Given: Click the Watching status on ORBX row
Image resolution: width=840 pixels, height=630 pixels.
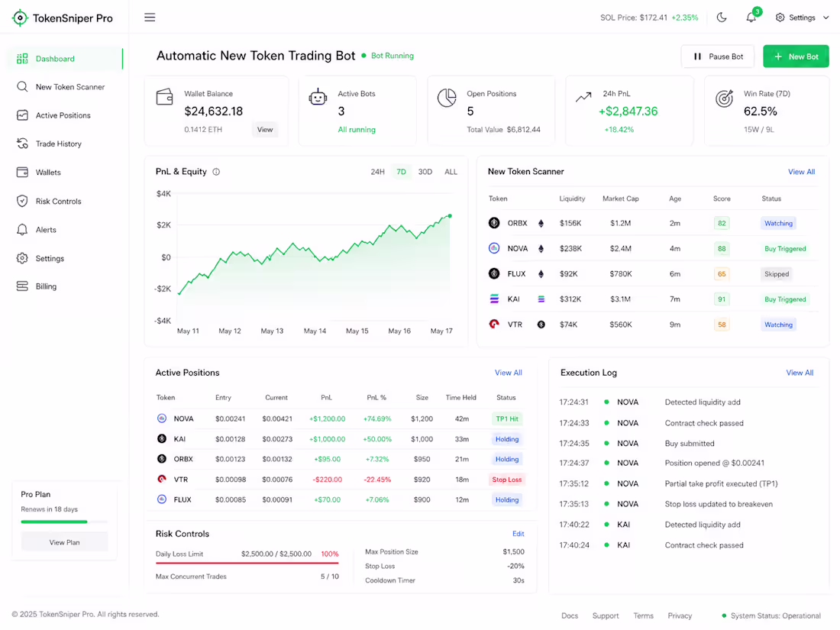Looking at the screenshot, I should (778, 224).
